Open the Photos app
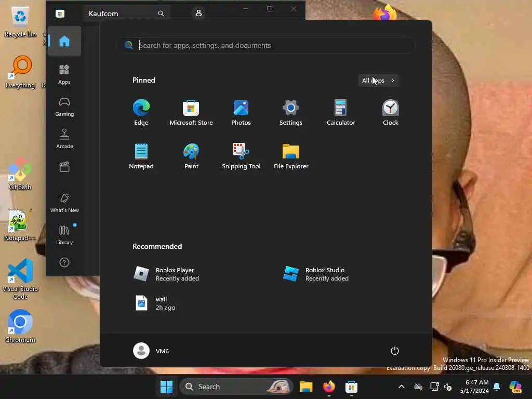The image size is (532, 399). [x=241, y=113]
